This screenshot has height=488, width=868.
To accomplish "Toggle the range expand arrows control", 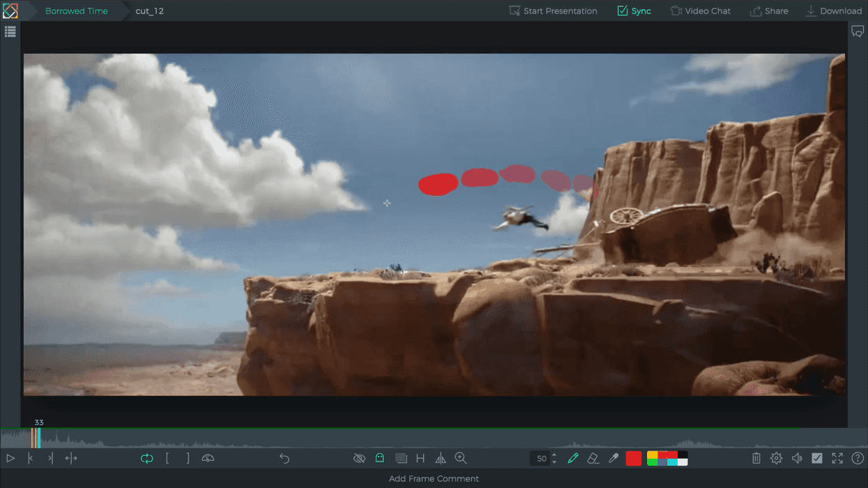I will [71, 459].
